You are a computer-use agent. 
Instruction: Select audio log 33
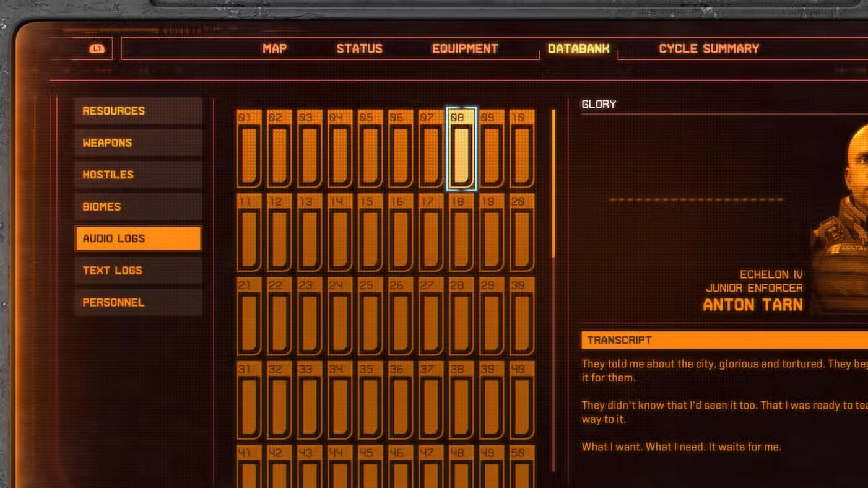coord(310,401)
